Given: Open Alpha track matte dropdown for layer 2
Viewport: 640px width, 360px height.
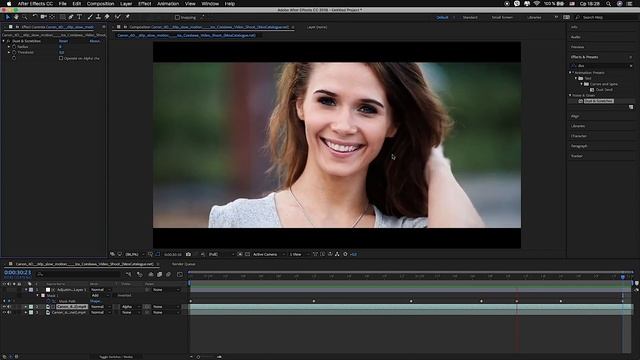Looking at the screenshot, I should (x=130, y=307).
